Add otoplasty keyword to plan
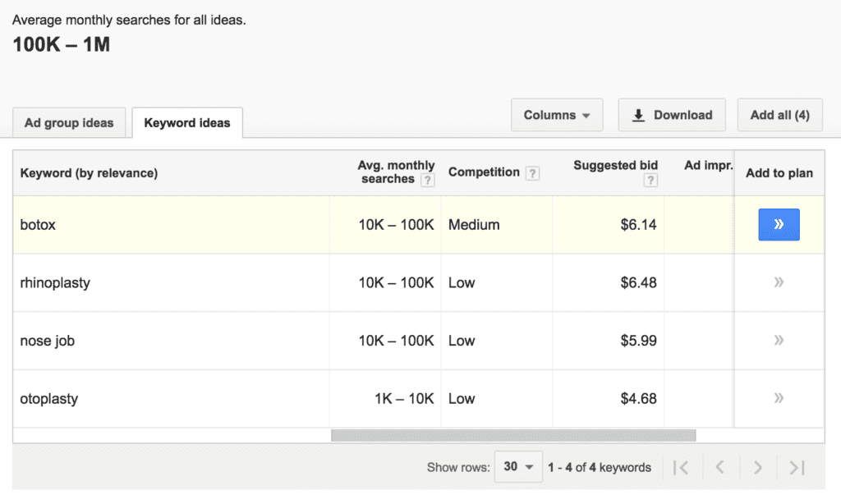The height and width of the screenshot is (504, 841). coord(779,398)
